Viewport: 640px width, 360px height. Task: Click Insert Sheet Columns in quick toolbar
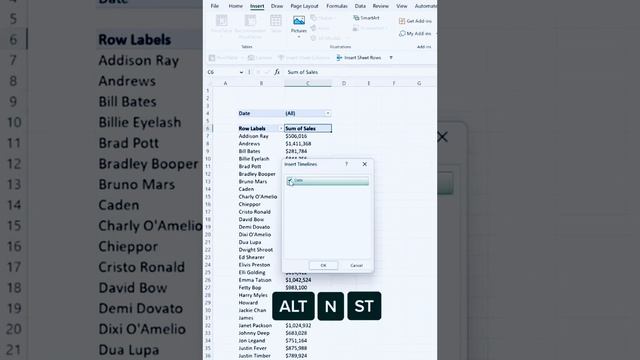pos(304,58)
